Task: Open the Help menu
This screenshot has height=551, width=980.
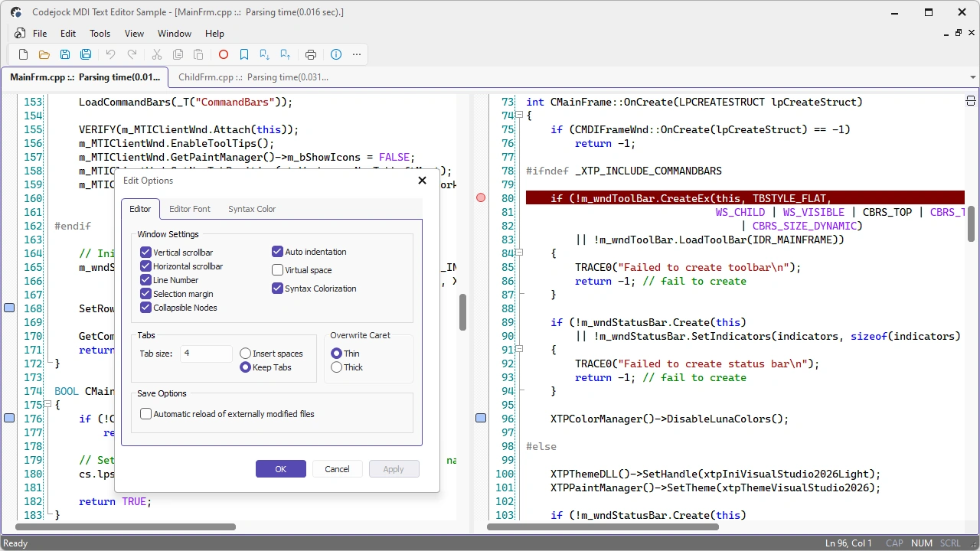Action: 215,34
